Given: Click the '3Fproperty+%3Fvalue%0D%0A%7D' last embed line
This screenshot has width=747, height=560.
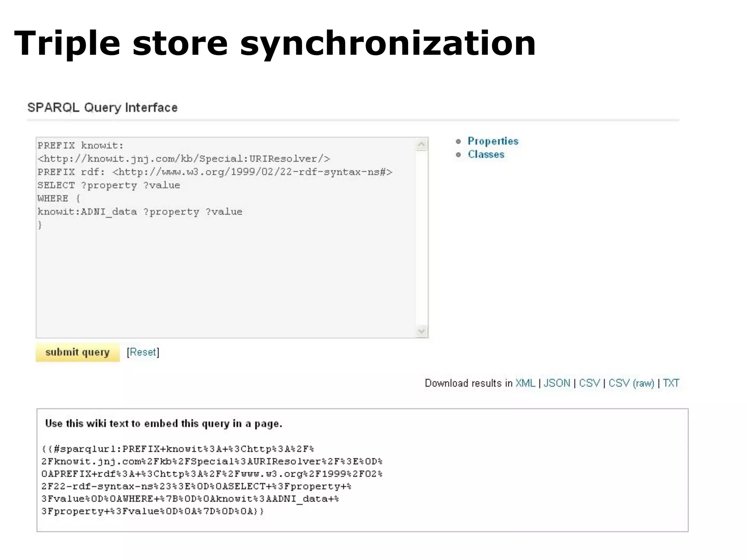Looking at the screenshot, I should pos(152,511).
